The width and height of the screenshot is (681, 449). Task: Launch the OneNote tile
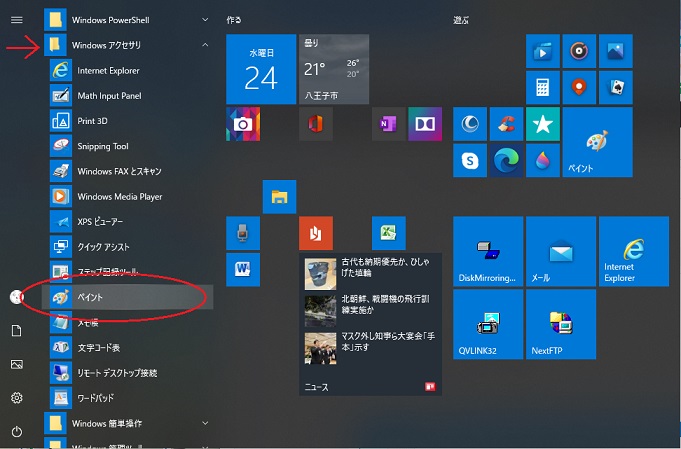click(x=389, y=124)
